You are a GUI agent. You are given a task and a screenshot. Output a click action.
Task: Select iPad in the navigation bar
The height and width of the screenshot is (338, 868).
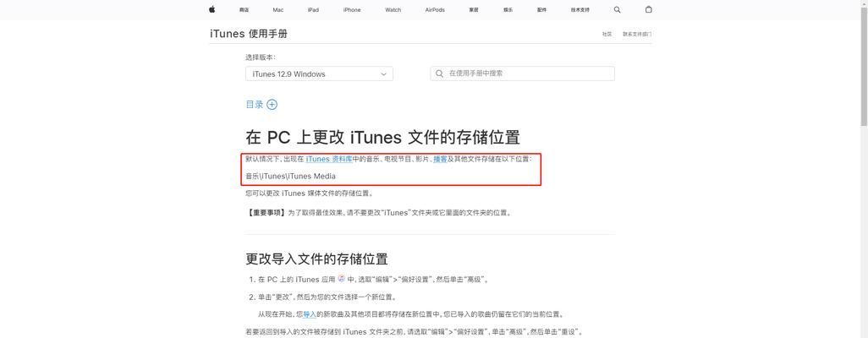coord(313,10)
